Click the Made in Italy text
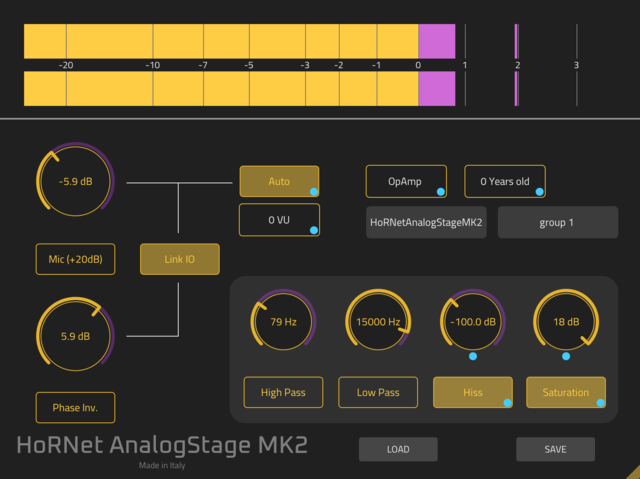The height and width of the screenshot is (479, 640). coord(162,465)
